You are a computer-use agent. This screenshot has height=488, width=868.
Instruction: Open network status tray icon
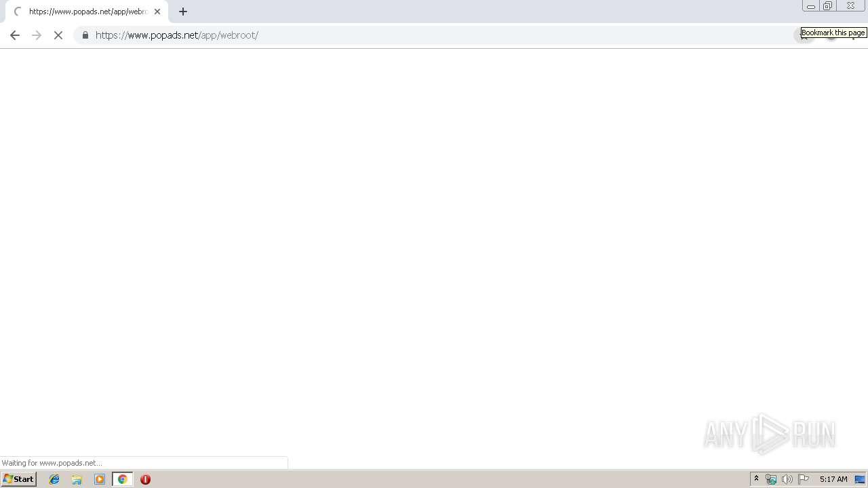[x=771, y=479]
